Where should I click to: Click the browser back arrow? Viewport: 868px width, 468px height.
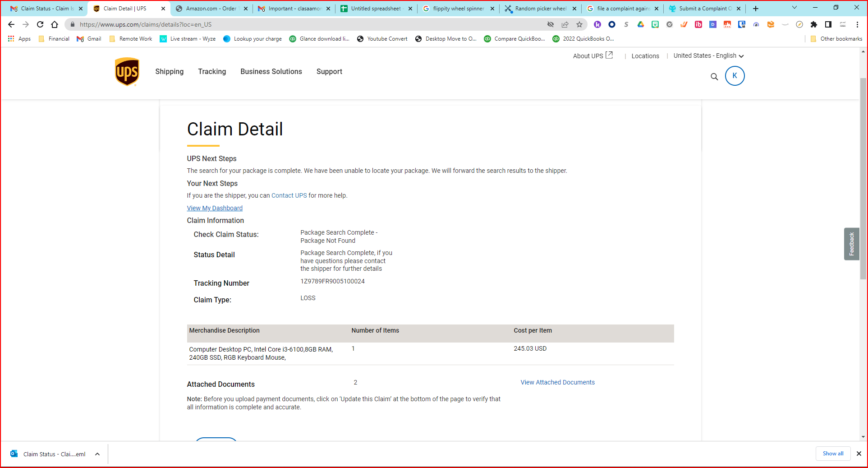click(11, 24)
